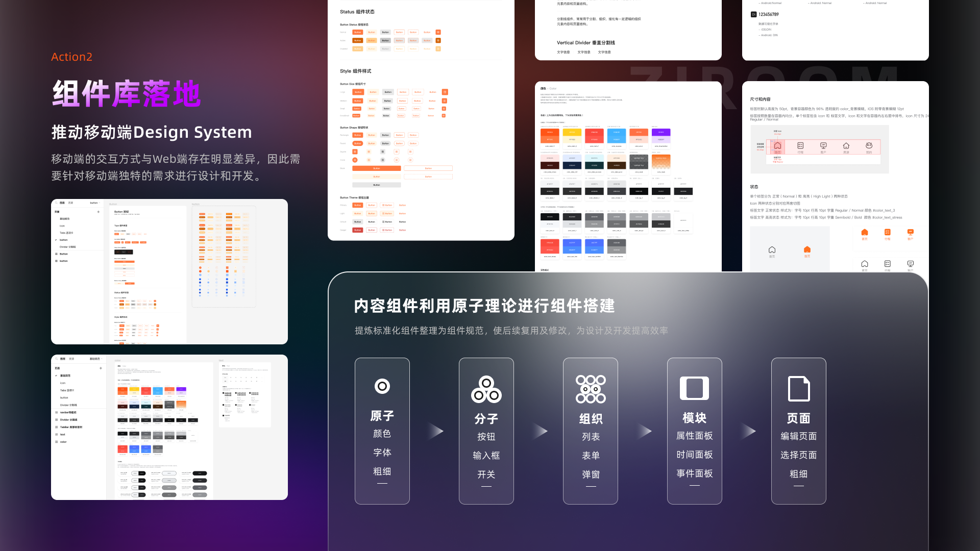Click the arrow between 原子 and 分子 cards
The width and height of the screenshot is (980, 551).
click(435, 431)
